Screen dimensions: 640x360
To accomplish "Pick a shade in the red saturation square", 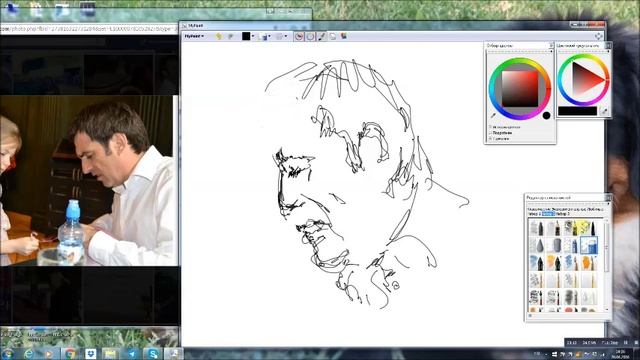I will [x=520, y=89].
